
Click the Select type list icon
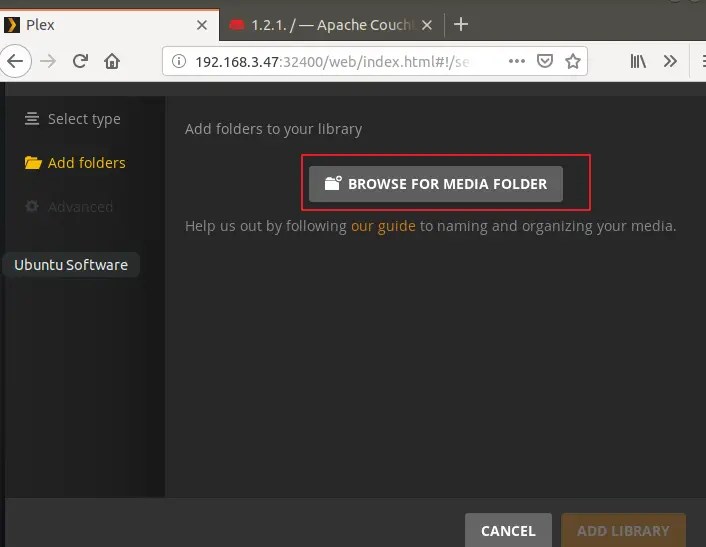(x=32, y=118)
